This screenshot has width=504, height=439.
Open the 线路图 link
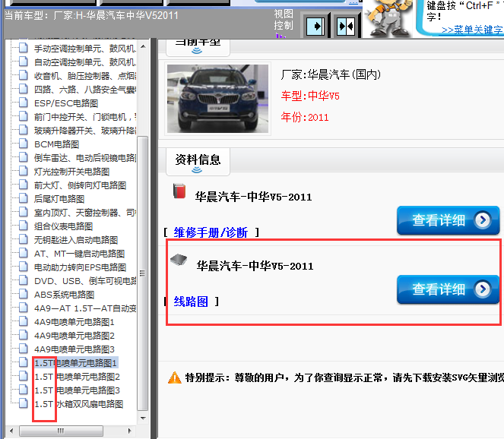(191, 302)
